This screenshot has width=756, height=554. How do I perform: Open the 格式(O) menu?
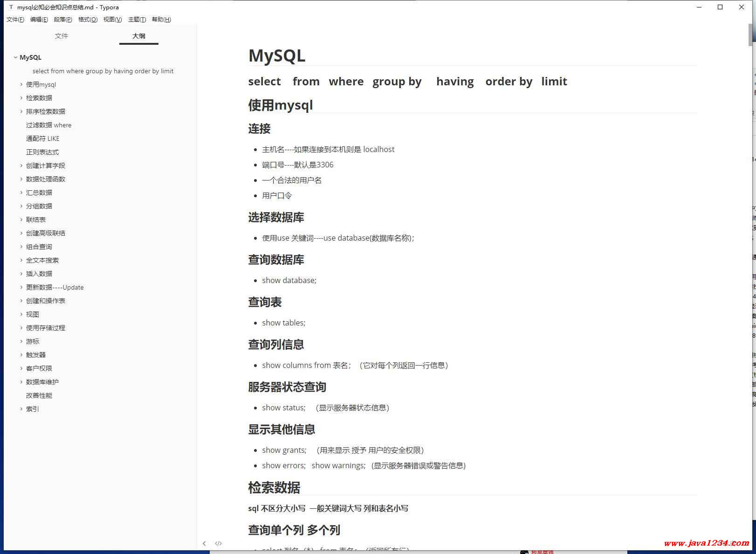tap(88, 19)
